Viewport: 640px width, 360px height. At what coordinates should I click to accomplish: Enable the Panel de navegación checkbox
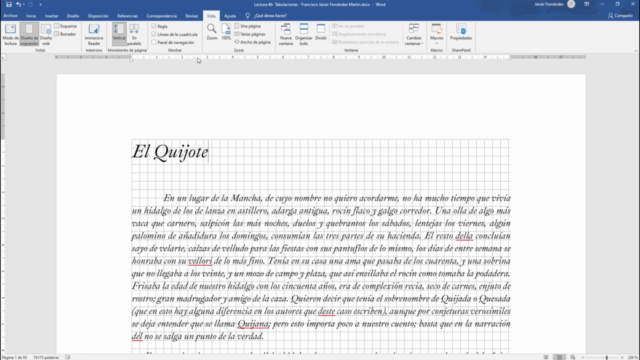154,42
